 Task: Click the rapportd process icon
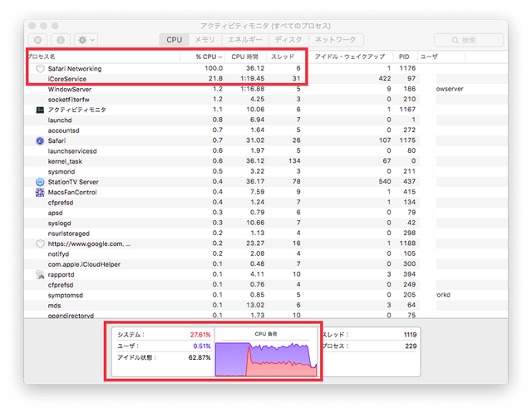tap(40, 275)
